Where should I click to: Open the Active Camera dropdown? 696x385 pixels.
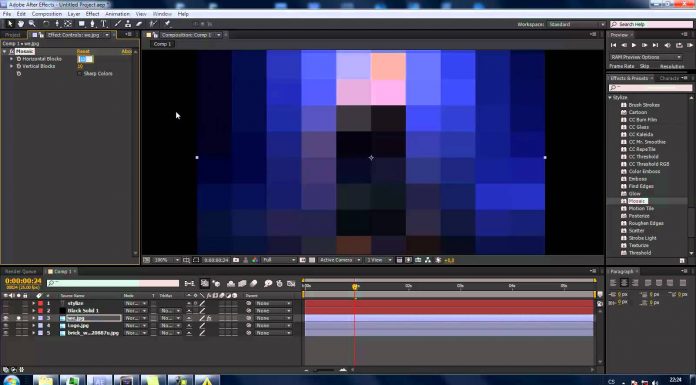(340, 260)
